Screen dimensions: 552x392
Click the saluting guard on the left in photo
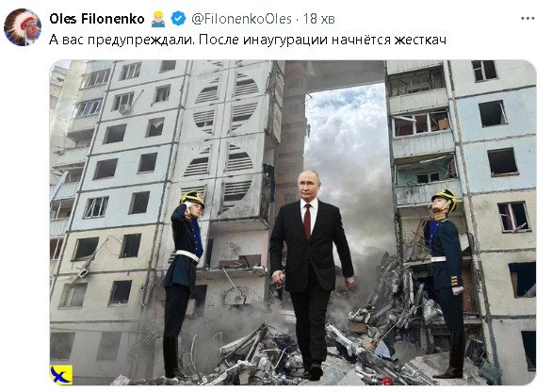tap(183, 284)
